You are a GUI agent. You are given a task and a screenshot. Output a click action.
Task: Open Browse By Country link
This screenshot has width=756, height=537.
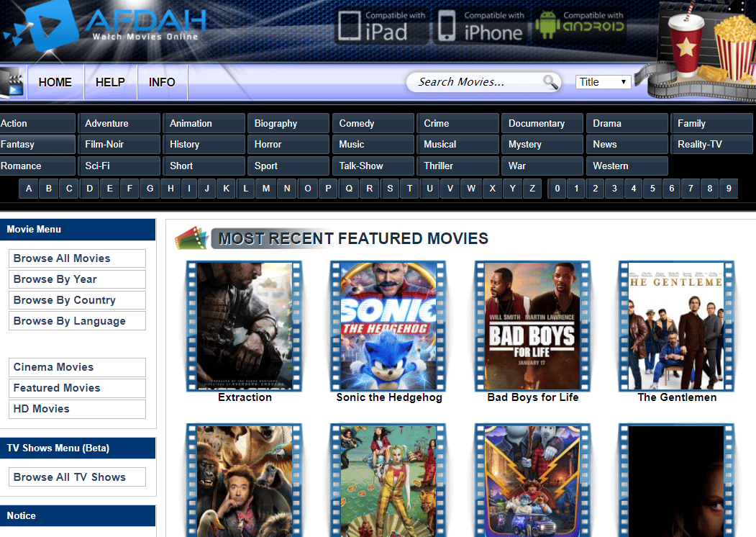click(x=77, y=300)
